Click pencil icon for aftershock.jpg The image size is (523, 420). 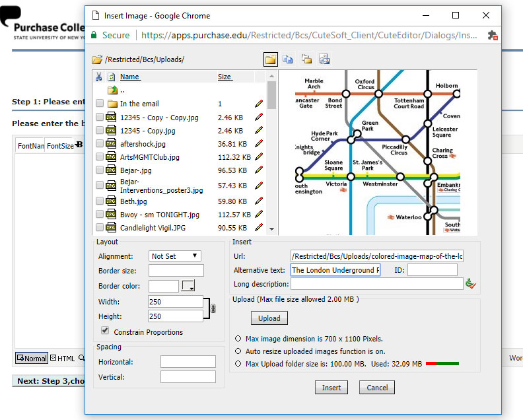point(259,143)
